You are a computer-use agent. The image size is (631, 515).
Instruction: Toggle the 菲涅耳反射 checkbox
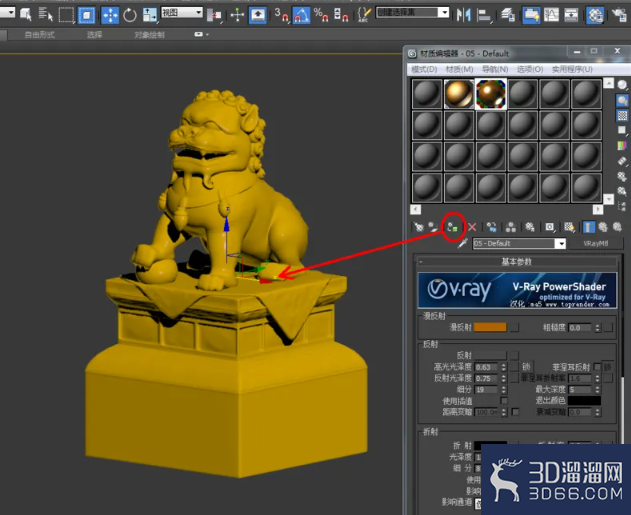click(597, 367)
